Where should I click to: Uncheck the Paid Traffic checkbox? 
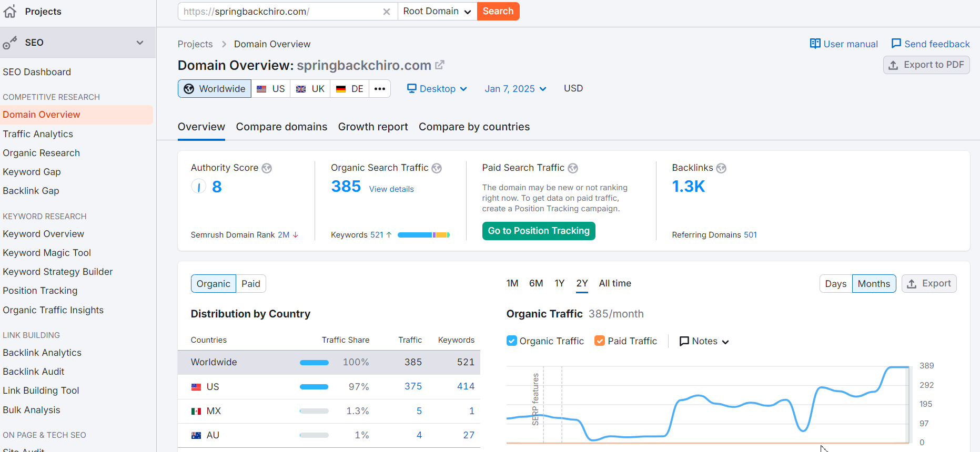tap(600, 341)
